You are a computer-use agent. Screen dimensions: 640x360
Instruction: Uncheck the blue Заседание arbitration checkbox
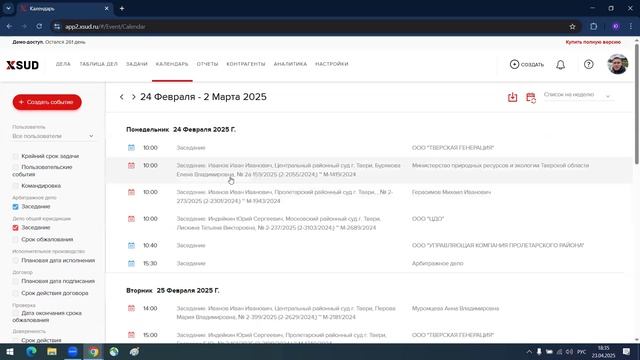pos(16,207)
